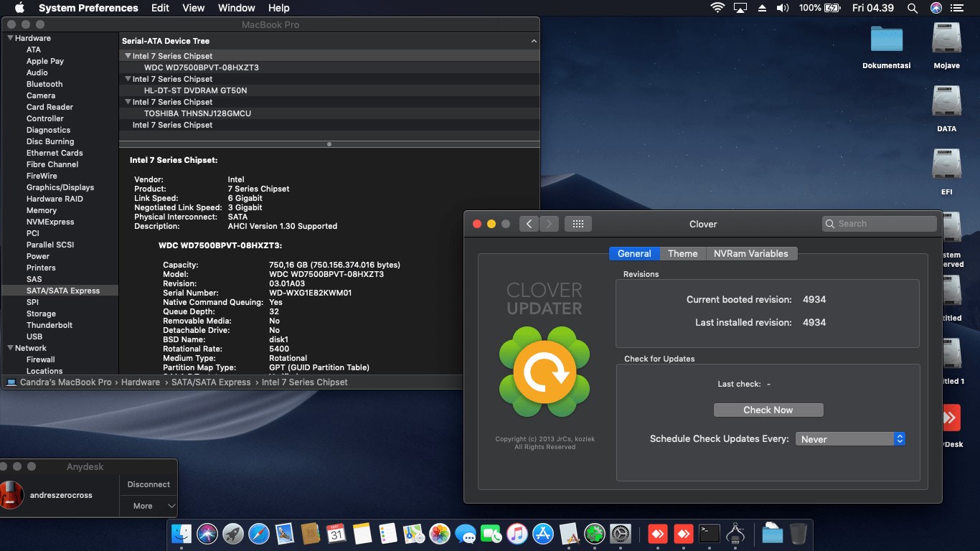This screenshot has height=551, width=980.
Task: Open the Help menu
Action: tap(278, 8)
